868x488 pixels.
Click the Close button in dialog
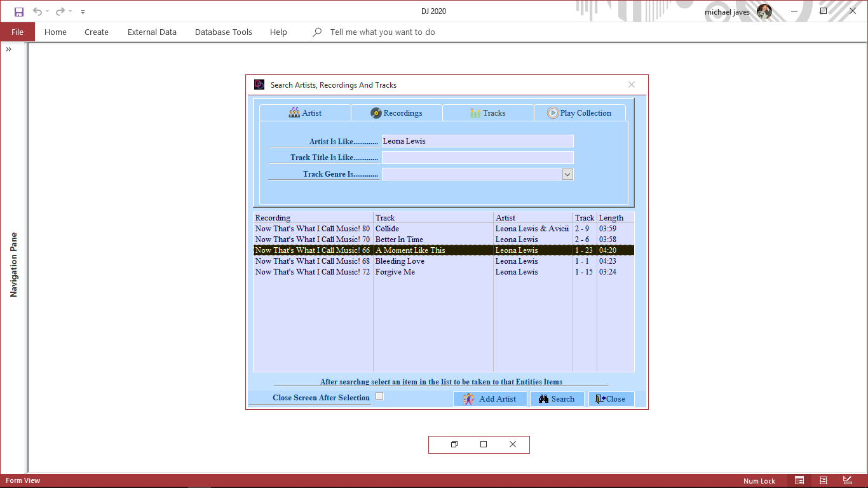click(x=611, y=399)
